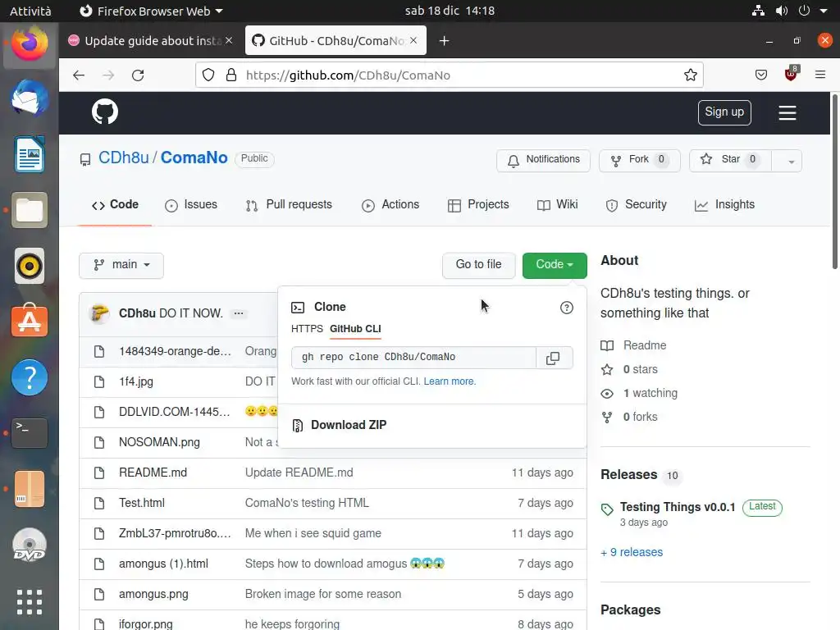View the Insights tab

(724, 204)
